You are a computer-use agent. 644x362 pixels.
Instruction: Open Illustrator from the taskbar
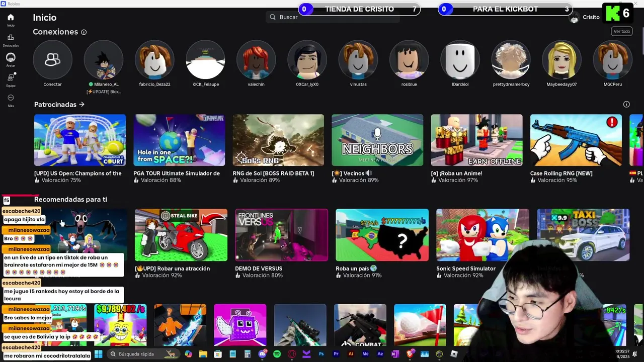(351, 354)
